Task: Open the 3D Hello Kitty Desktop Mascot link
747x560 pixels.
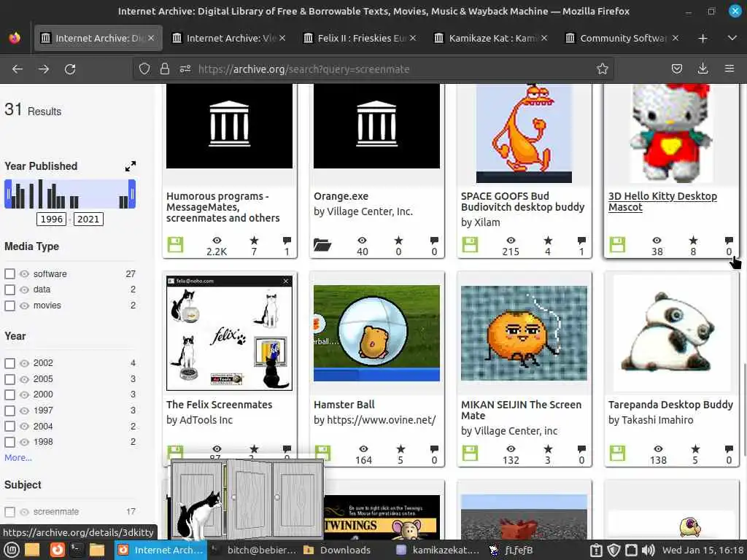Action: click(662, 201)
